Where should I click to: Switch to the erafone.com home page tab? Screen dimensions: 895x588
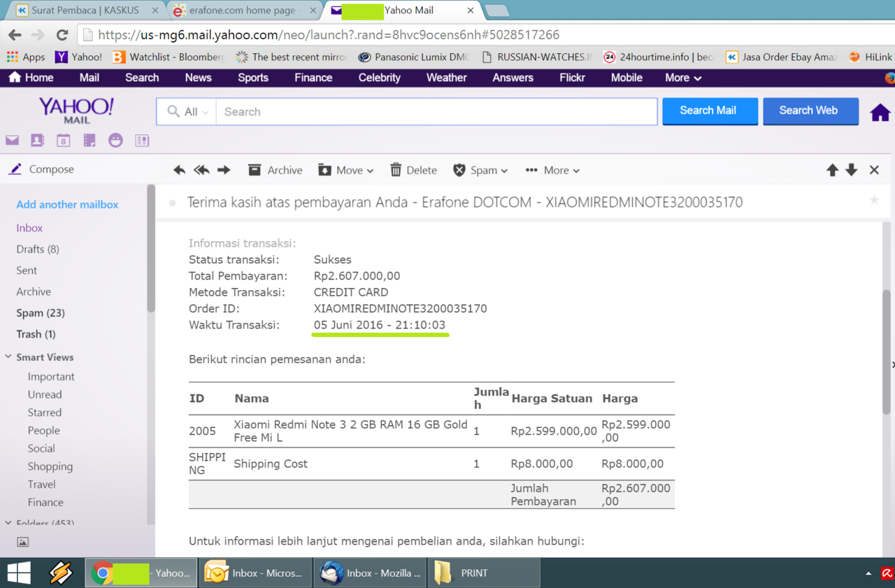[x=244, y=10]
